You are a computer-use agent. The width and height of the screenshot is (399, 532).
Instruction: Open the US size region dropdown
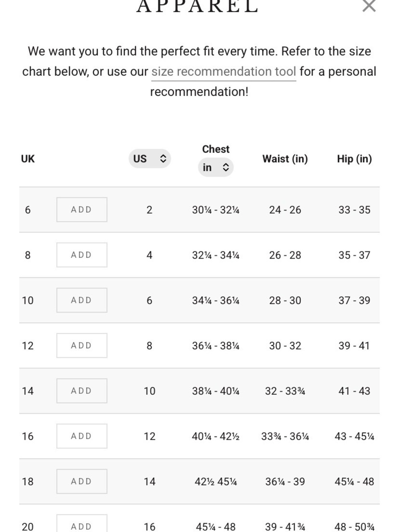click(150, 158)
